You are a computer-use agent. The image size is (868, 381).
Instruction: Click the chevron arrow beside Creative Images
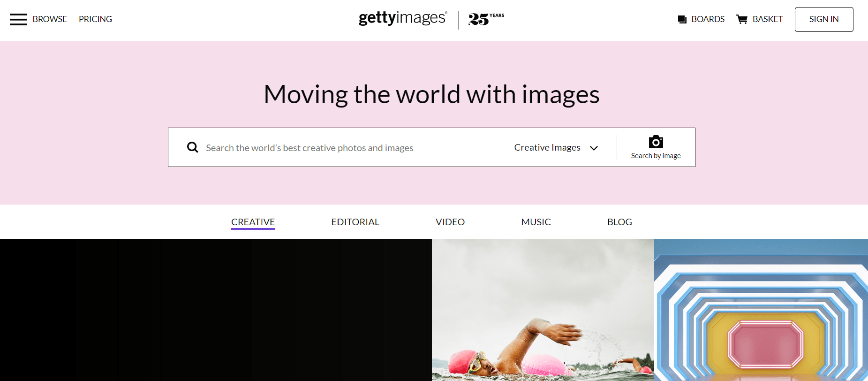click(x=594, y=148)
